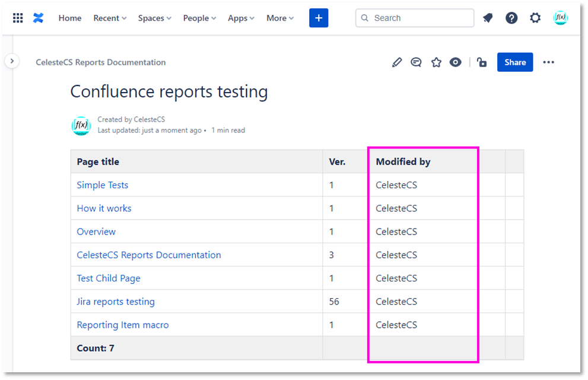588x380 pixels.
Task: Focus the Search input field
Action: [x=414, y=18]
